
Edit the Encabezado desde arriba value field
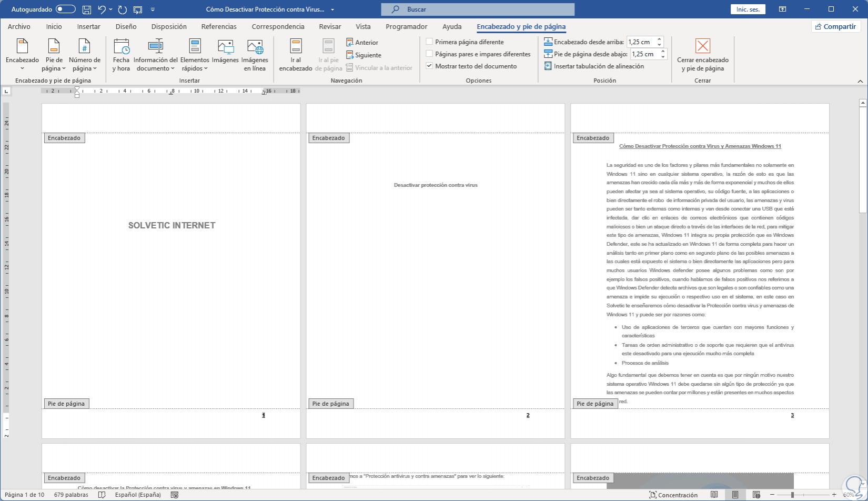[641, 42]
